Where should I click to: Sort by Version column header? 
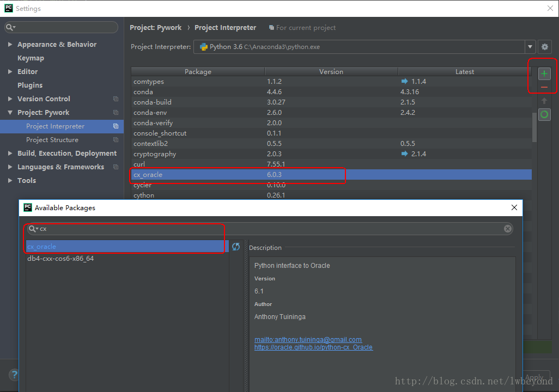[x=331, y=72]
